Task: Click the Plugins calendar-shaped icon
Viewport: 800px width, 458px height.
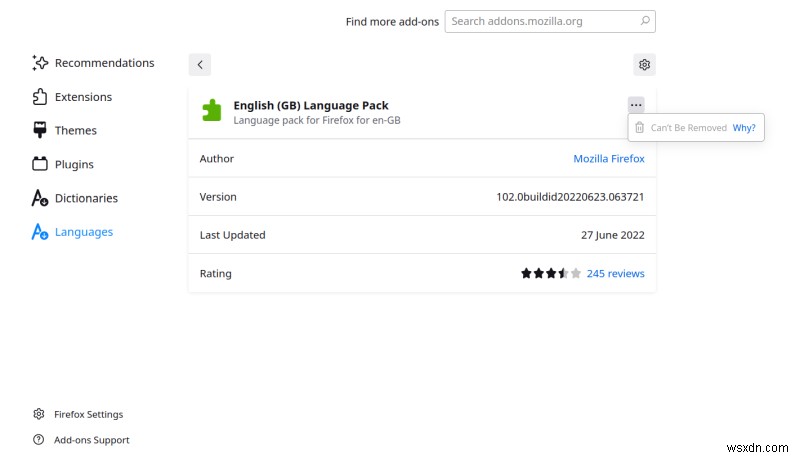Action: coord(40,164)
